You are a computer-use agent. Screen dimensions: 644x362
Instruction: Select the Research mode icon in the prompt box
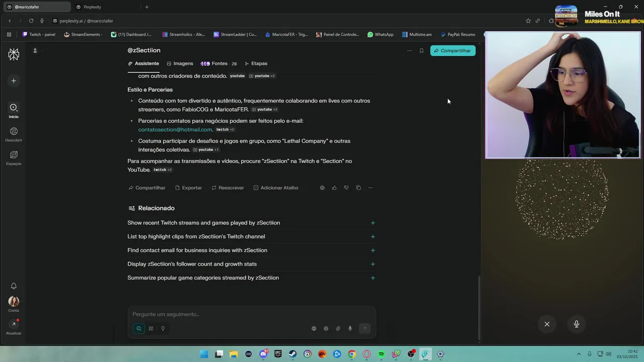click(151, 329)
